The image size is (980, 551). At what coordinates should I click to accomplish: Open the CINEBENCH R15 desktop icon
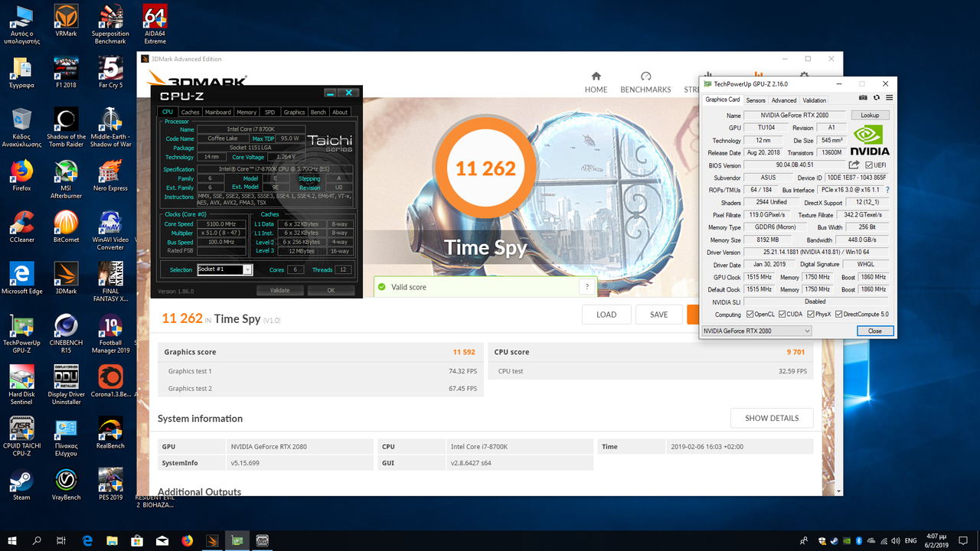click(66, 334)
